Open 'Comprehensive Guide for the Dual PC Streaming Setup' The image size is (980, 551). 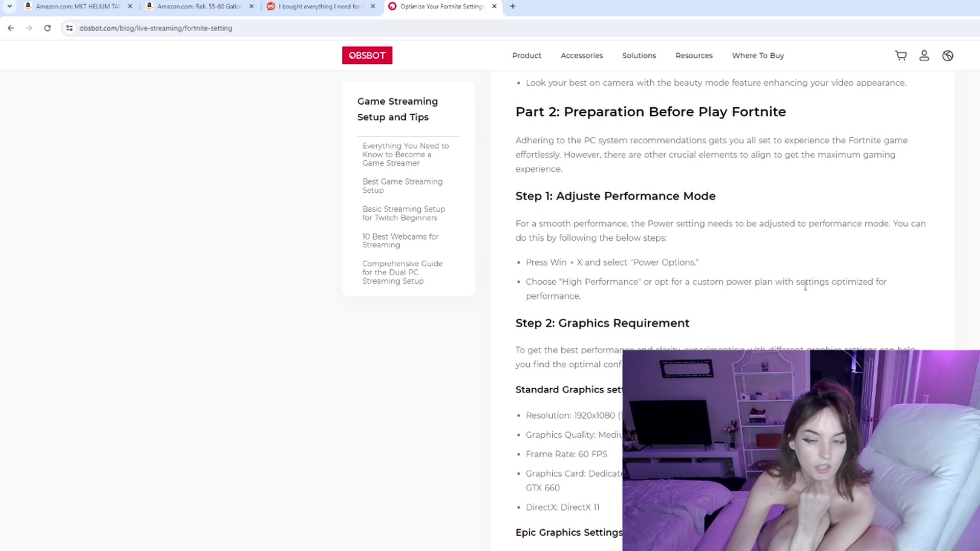pyautogui.click(x=402, y=272)
